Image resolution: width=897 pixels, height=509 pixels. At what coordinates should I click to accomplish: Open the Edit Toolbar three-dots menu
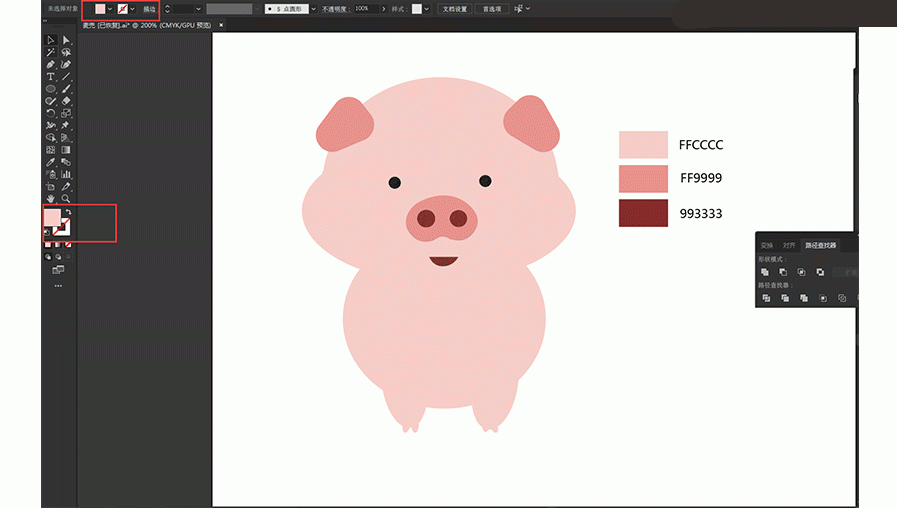(58, 286)
